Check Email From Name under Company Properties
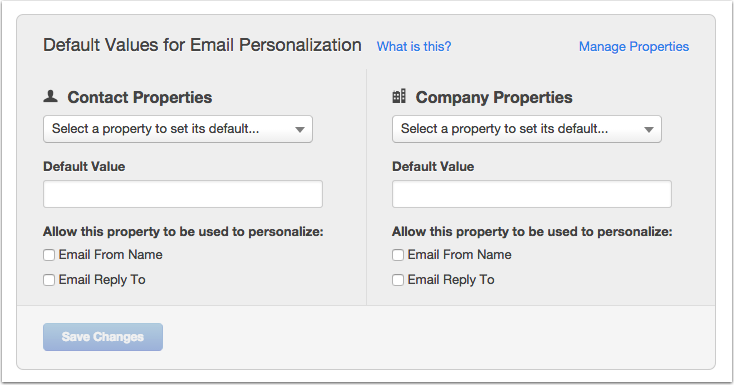The width and height of the screenshot is (734, 385). click(398, 255)
